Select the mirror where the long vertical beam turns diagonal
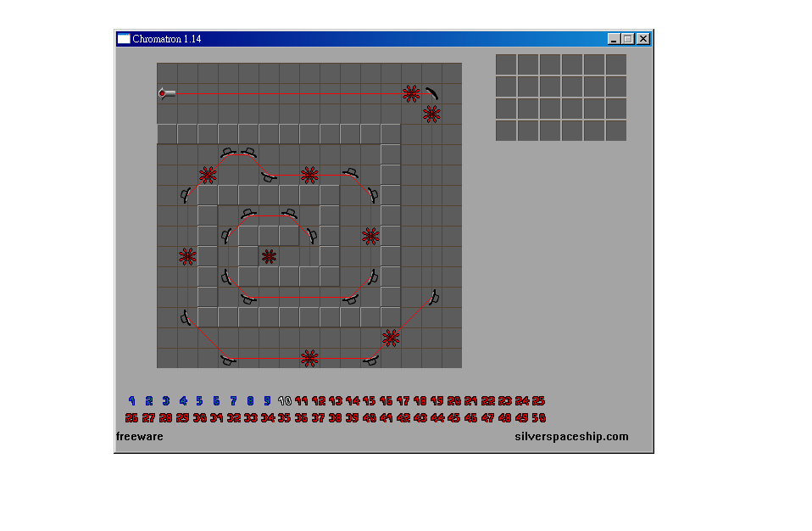This screenshot has width=812, height=531. click(434, 297)
